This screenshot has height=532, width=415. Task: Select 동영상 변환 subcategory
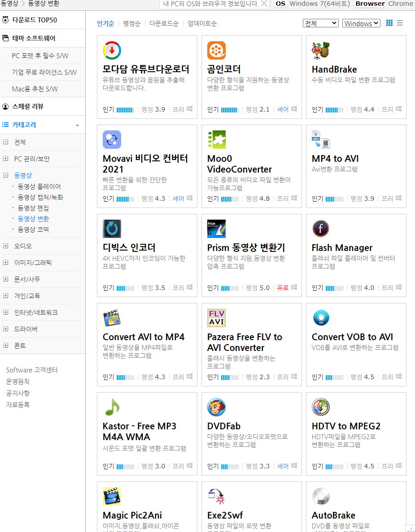click(x=33, y=219)
